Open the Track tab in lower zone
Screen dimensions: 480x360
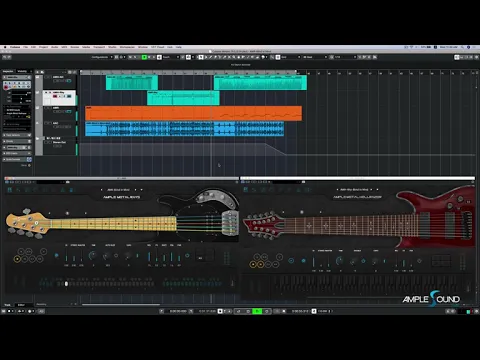pyautogui.click(x=8, y=305)
